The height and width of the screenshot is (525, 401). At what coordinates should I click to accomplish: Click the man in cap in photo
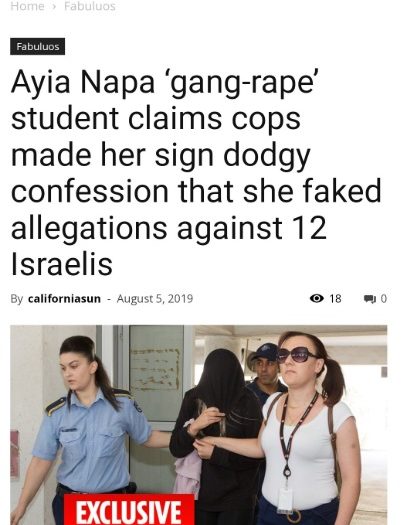point(264,370)
